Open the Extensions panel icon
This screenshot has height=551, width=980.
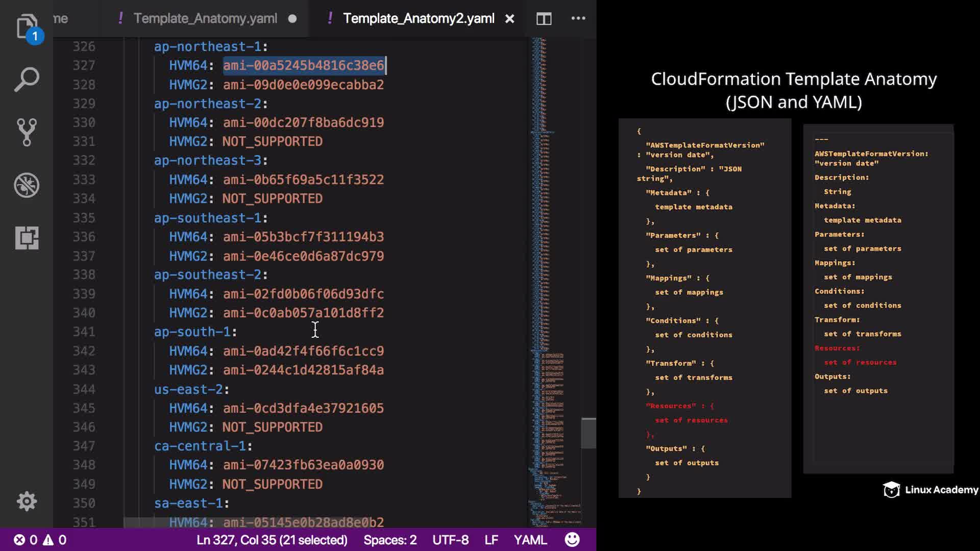[x=27, y=238]
